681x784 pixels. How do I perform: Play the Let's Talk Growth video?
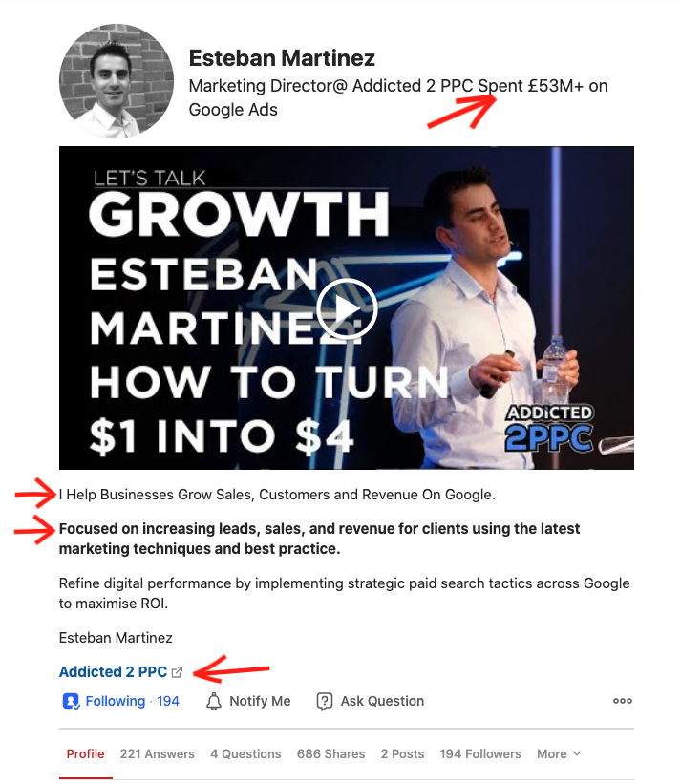click(x=346, y=308)
